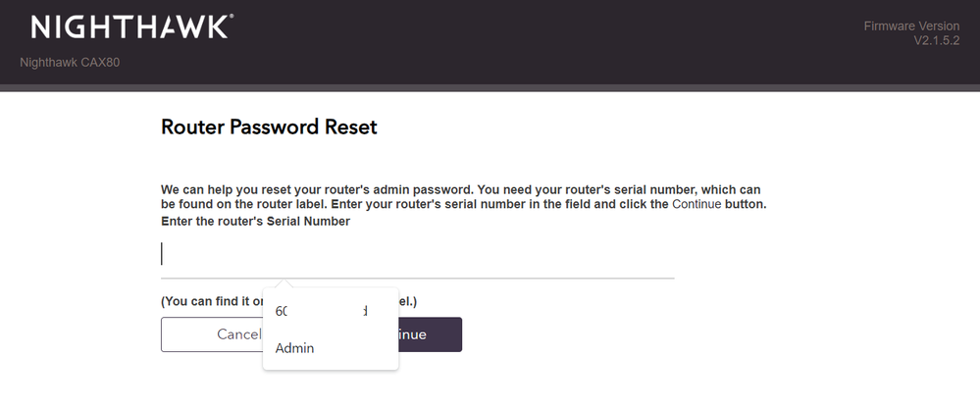Click the NIGHTHAWK logo
This screenshot has height=409, width=980.
point(130,27)
